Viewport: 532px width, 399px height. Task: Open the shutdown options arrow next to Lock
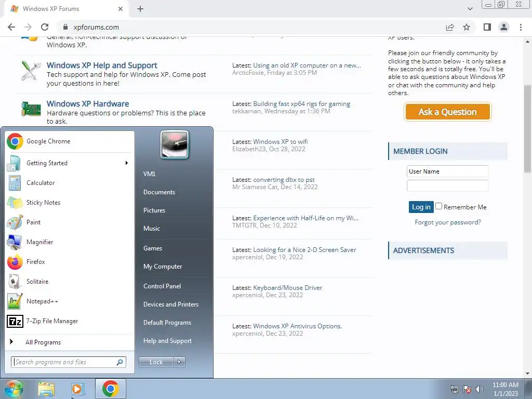pos(179,362)
